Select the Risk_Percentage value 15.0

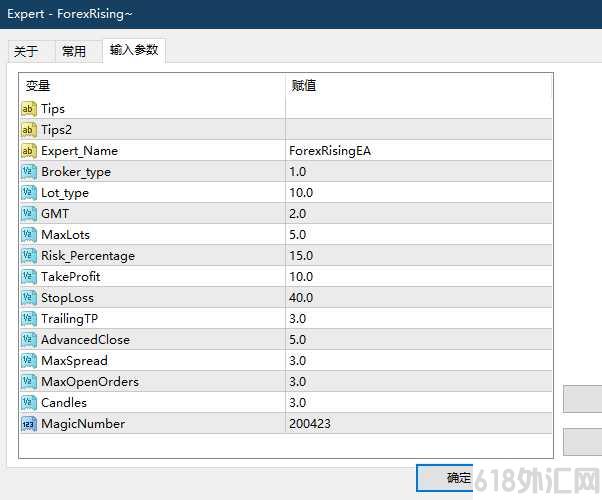tap(301, 256)
